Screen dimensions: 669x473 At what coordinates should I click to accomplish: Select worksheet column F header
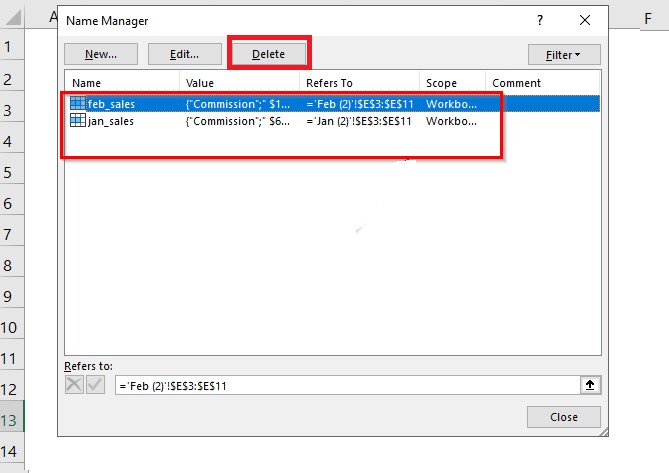648,18
